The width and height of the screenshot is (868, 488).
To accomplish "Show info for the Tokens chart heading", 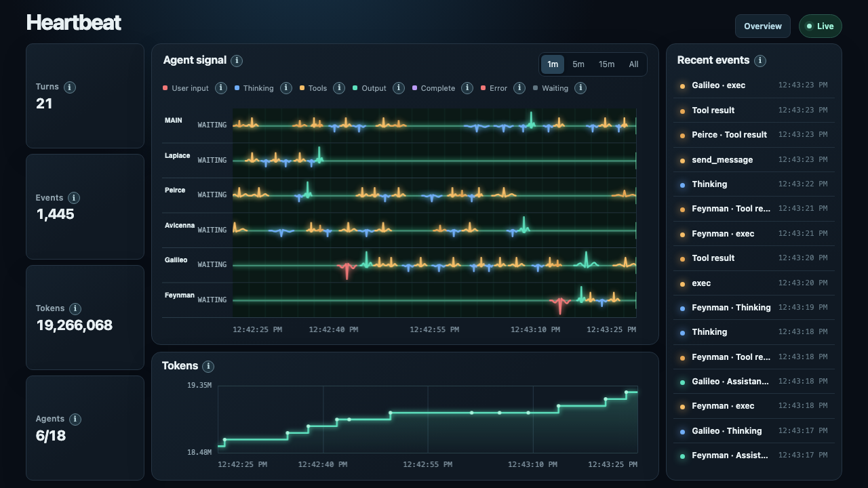I will 208,366.
